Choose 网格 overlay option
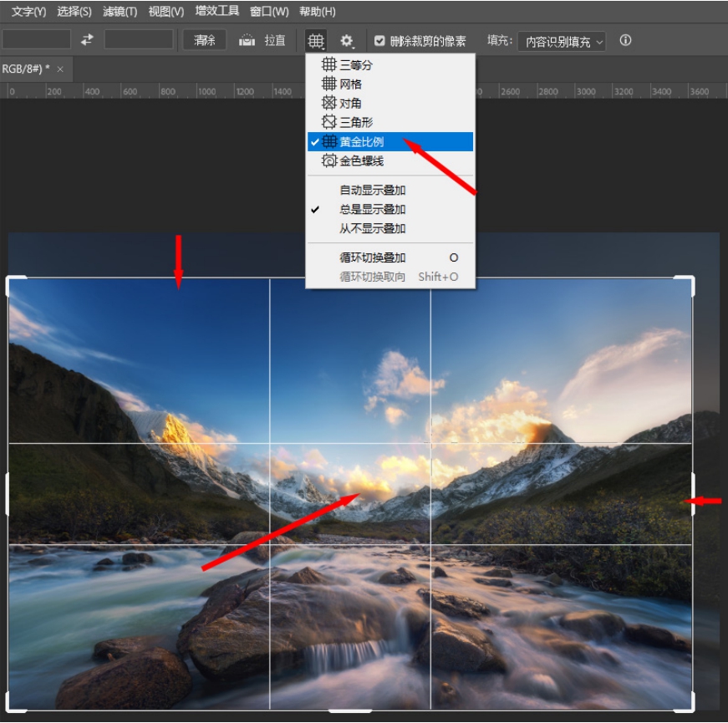728x723 pixels. pos(390,84)
